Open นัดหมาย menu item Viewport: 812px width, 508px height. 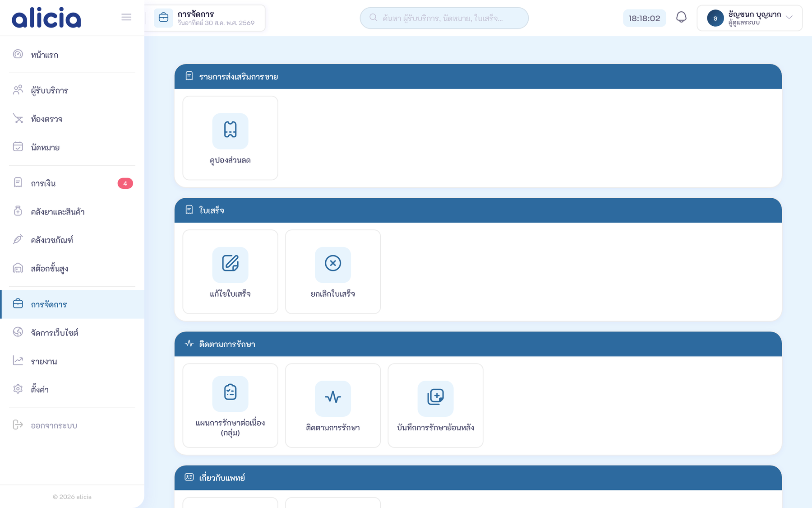click(x=72, y=147)
